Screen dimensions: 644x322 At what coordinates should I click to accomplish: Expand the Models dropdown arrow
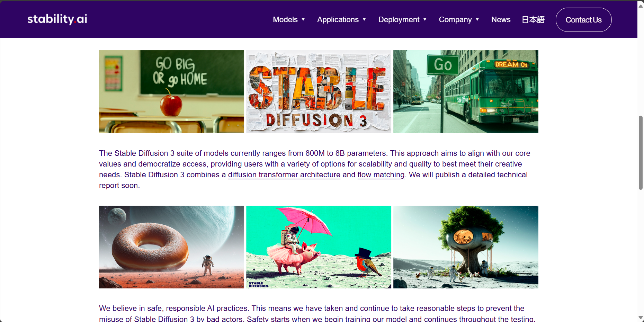click(303, 20)
